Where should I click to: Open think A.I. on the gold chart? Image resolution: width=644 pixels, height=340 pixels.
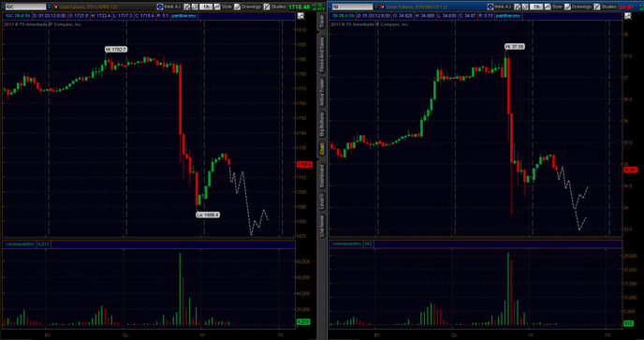(x=169, y=7)
